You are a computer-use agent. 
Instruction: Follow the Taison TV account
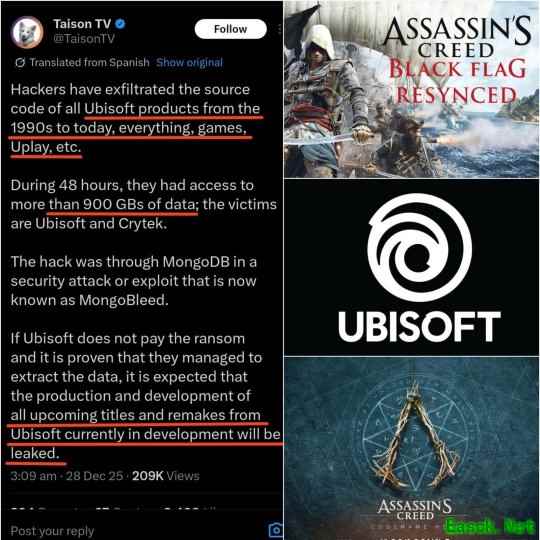(x=230, y=29)
